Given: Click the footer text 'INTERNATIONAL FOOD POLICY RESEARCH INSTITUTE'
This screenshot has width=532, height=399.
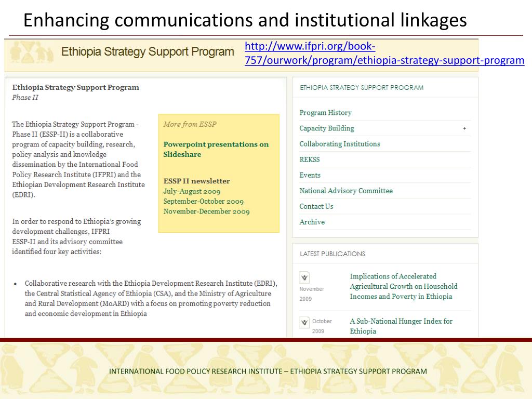Looking at the screenshot, I should [195, 371].
